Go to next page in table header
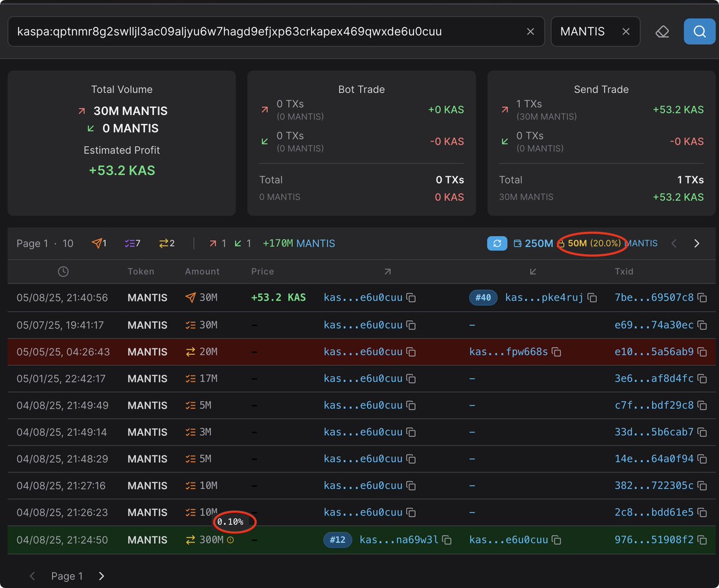The height and width of the screenshot is (588, 719). [696, 243]
